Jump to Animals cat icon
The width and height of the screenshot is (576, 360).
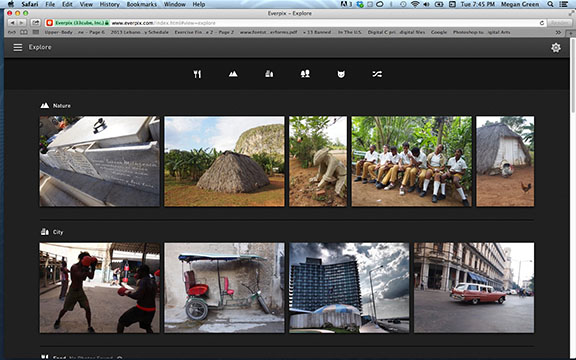point(341,74)
